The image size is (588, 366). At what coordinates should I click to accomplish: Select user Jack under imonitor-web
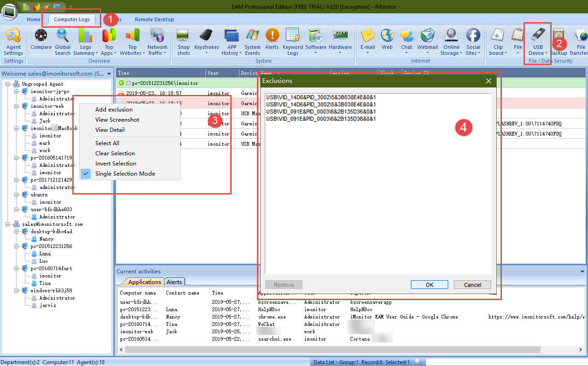(x=45, y=121)
